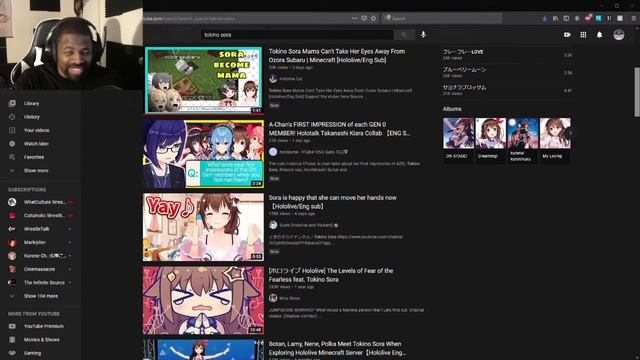Bookmark this page with the star icon
The image size is (640, 360).
[373, 18]
